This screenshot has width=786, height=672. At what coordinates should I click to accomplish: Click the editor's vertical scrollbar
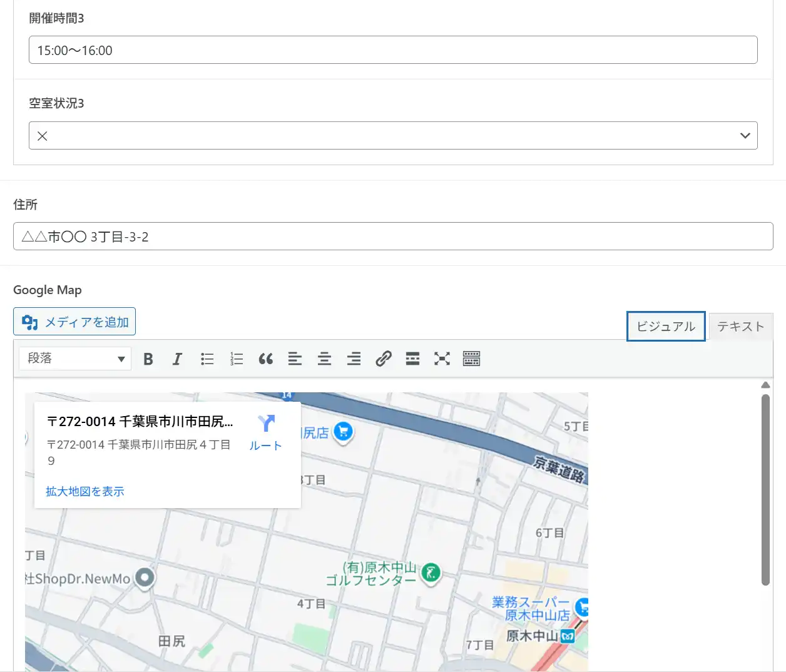click(x=765, y=488)
